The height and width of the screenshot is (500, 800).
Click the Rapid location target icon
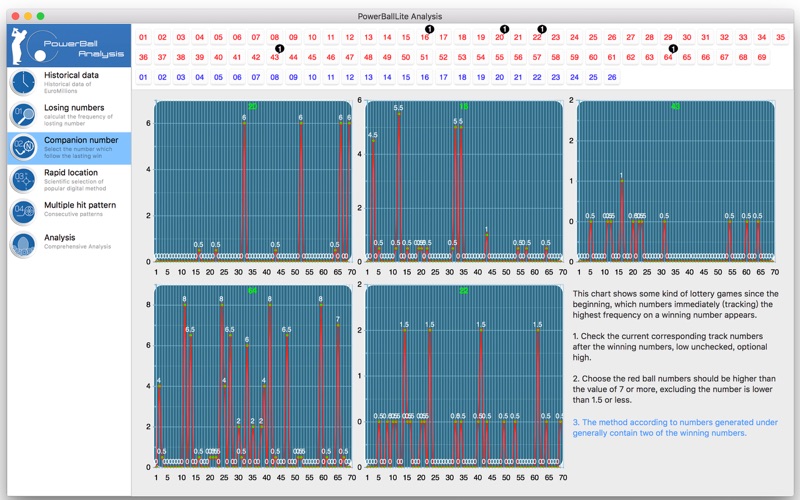coord(23,180)
